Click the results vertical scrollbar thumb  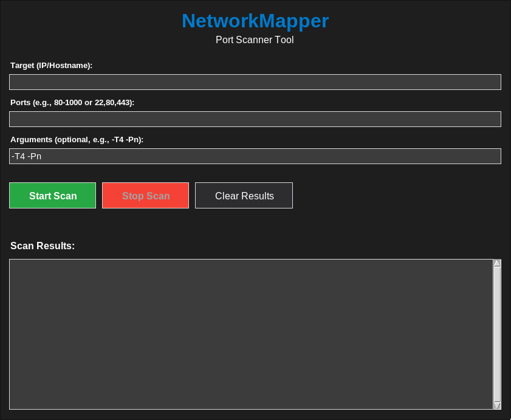(497, 334)
